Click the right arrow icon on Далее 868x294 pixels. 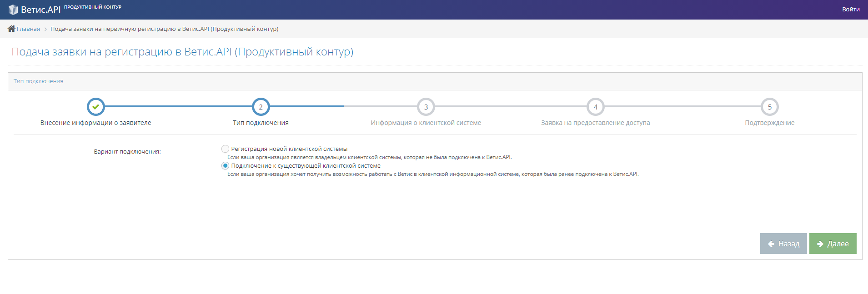820,244
